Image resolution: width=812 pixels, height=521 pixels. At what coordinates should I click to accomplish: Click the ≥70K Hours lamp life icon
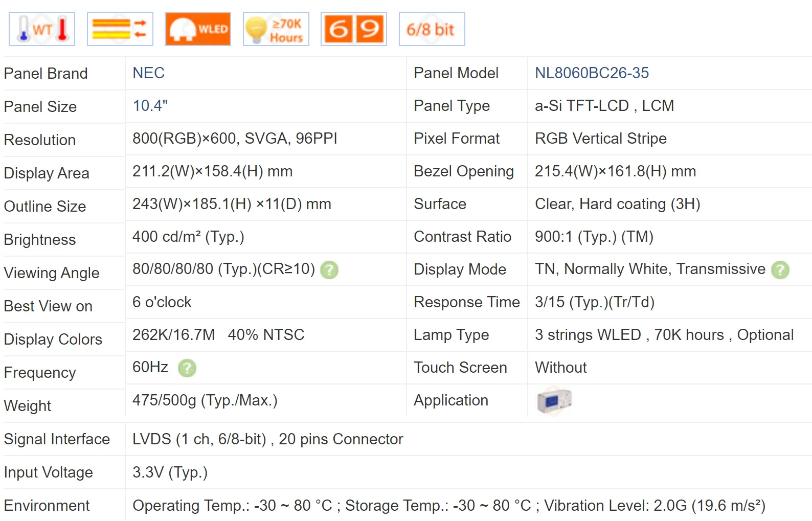[x=276, y=29]
